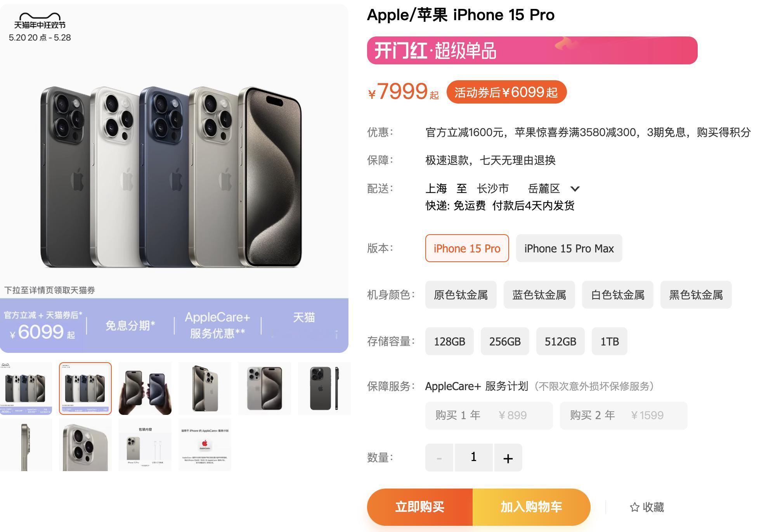
Task: Click the quantity input field
Action: click(473, 458)
